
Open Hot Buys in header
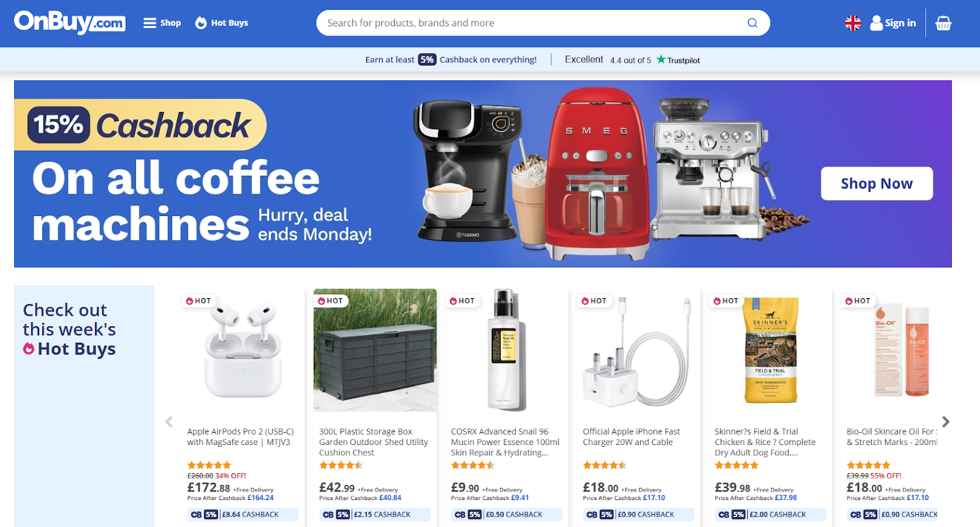pos(222,23)
